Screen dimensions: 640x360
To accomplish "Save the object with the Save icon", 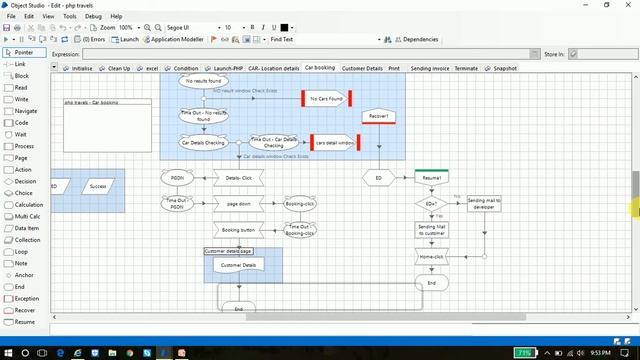I will [x=7, y=28].
